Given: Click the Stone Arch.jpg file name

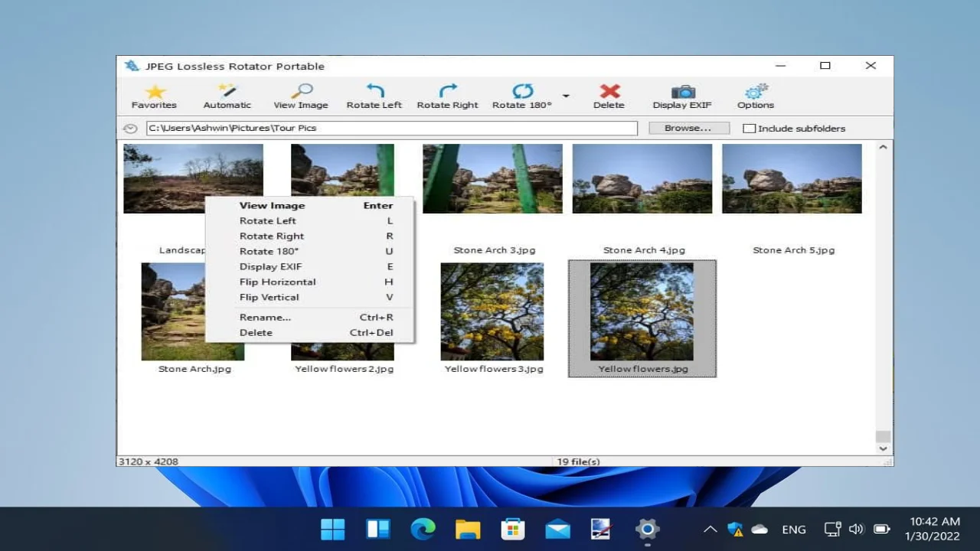Looking at the screenshot, I should click(x=194, y=369).
